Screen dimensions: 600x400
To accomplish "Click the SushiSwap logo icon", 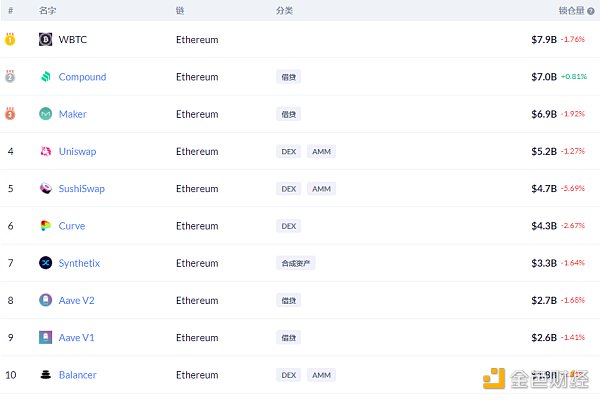I will pos(45,189).
